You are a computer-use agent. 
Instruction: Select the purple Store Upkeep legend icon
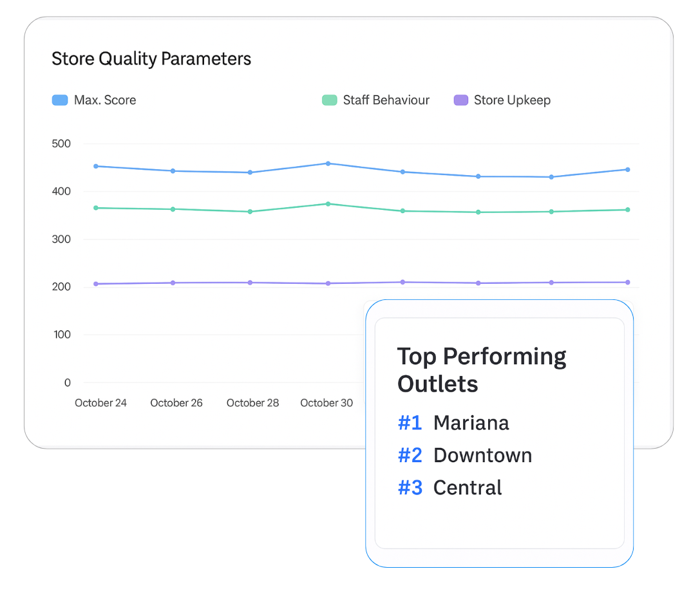click(460, 100)
